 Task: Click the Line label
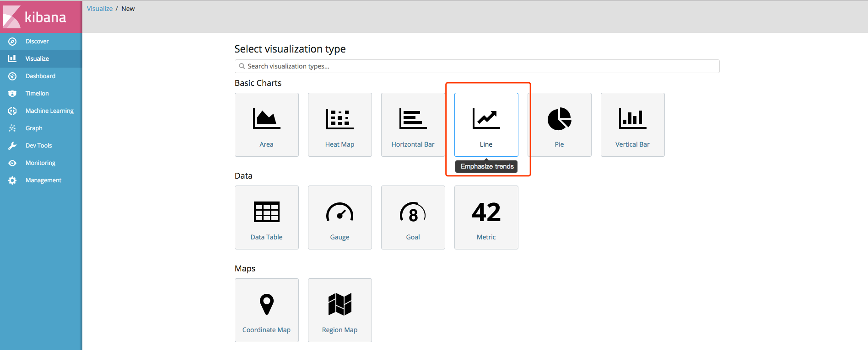tap(486, 144)
